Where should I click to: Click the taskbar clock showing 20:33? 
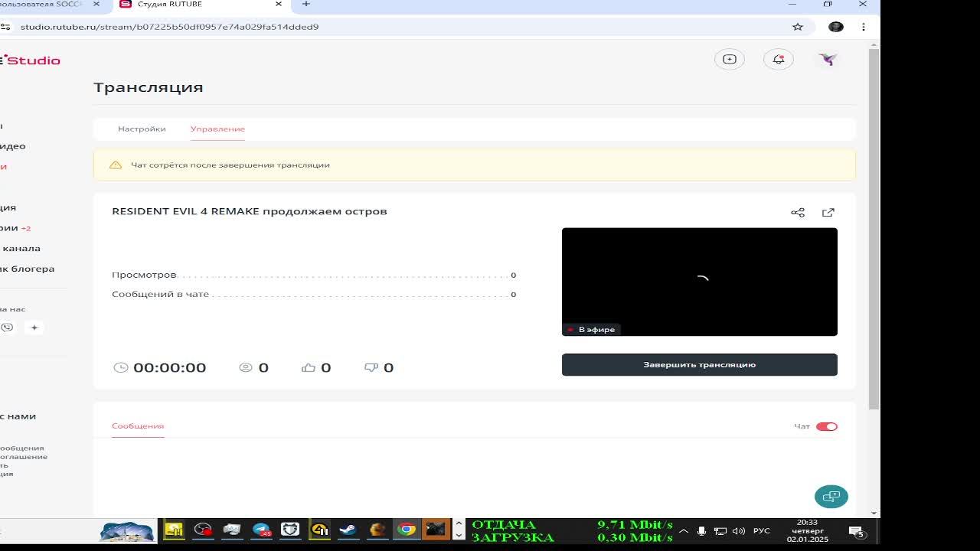click(x=807, y=530)
